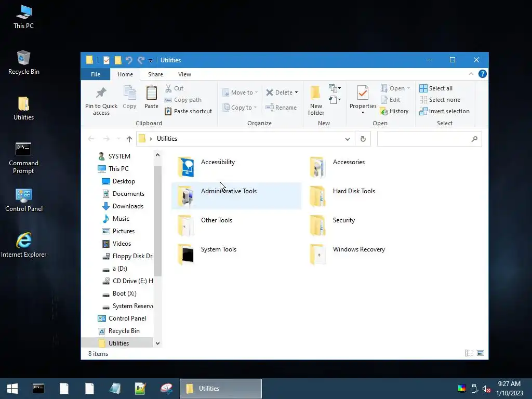
Task: Go up one folder level
Action: click(129, 139)
